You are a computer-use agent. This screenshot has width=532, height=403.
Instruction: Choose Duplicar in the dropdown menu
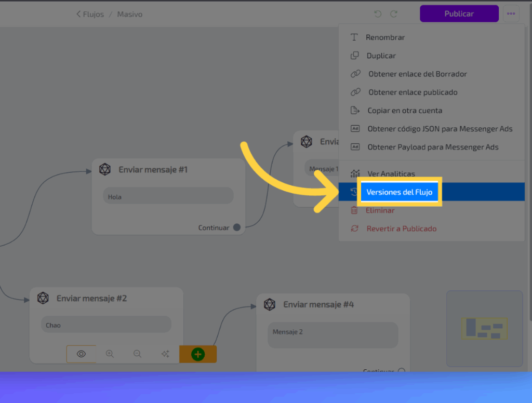381,56
